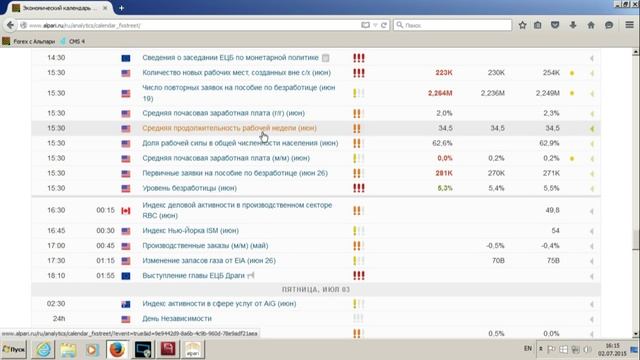640x360 pixels.
Task: Open bookmarks list icon in toolbar
Action: tap(538, 25)
